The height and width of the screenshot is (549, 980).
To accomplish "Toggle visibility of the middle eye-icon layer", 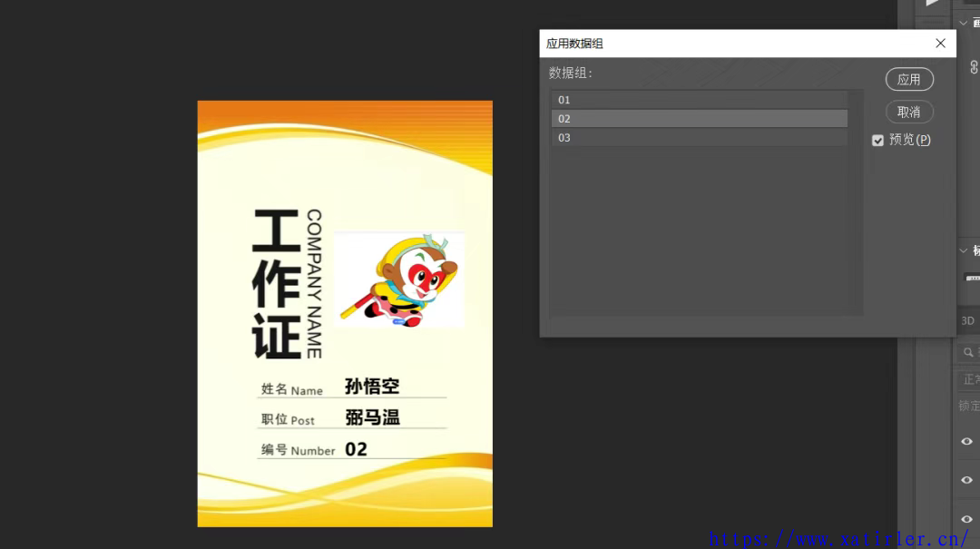I will 967,480.
